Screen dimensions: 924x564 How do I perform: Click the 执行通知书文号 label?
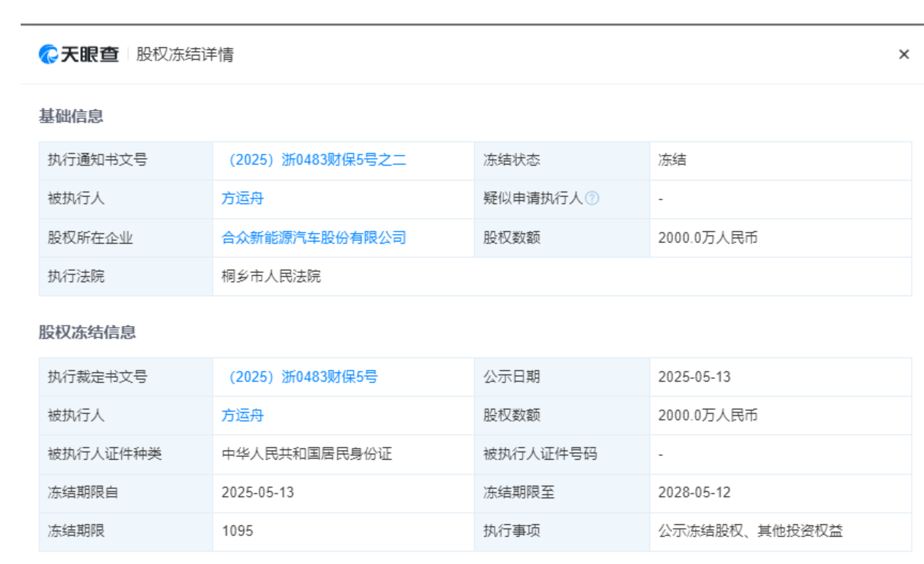click(x=98, y=160)
